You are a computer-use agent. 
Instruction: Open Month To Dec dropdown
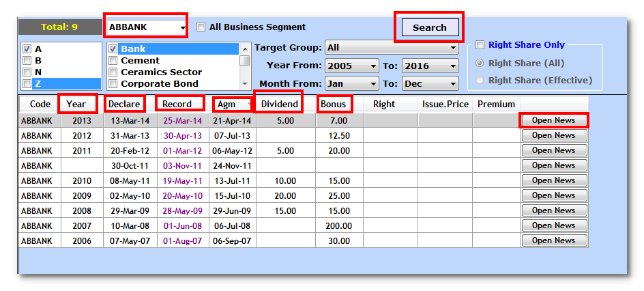pos(430,84)
